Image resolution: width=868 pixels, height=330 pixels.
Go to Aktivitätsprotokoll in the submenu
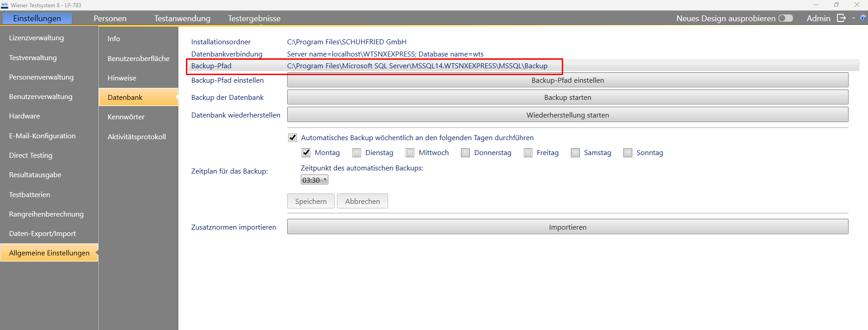click(x=137, y=137)
